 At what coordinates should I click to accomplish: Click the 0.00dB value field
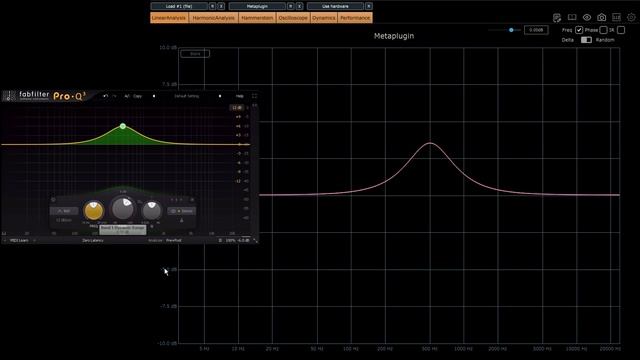pos(536,30)
